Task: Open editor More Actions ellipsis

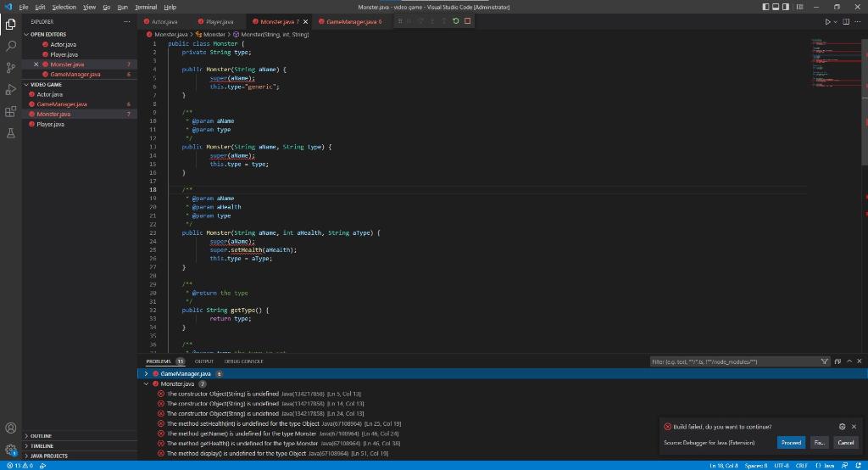Action: 858,21
